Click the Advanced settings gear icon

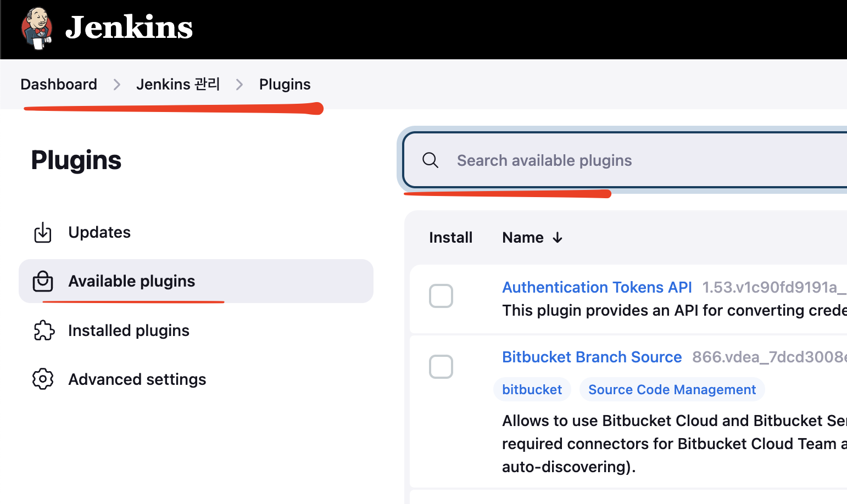tap(43, 379)
